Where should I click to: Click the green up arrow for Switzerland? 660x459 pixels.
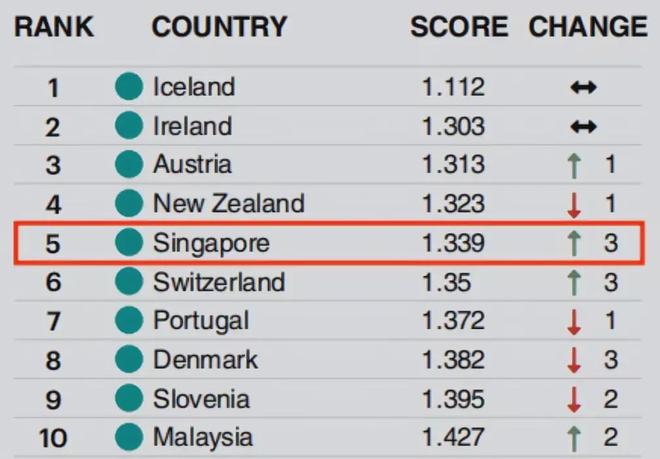(574, 282)
